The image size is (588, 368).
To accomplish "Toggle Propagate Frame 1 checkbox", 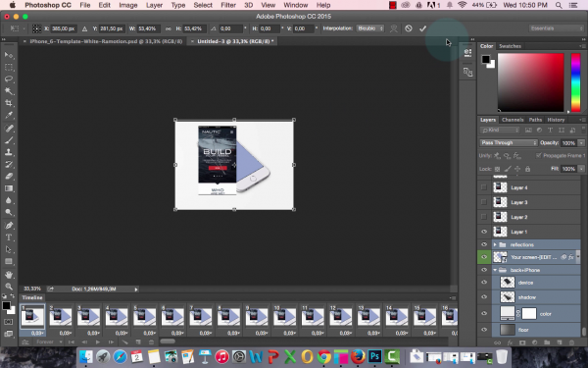I will [x=539, y=155].
